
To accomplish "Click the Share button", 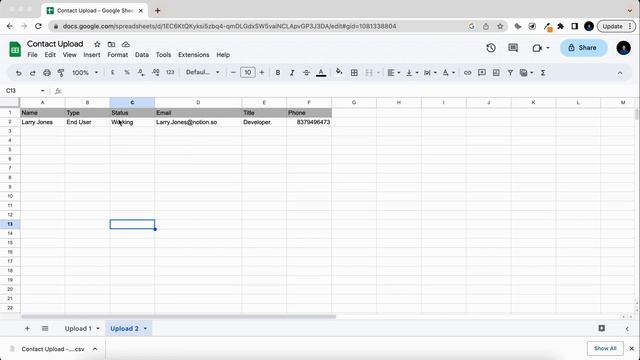I will click(583, 48).
